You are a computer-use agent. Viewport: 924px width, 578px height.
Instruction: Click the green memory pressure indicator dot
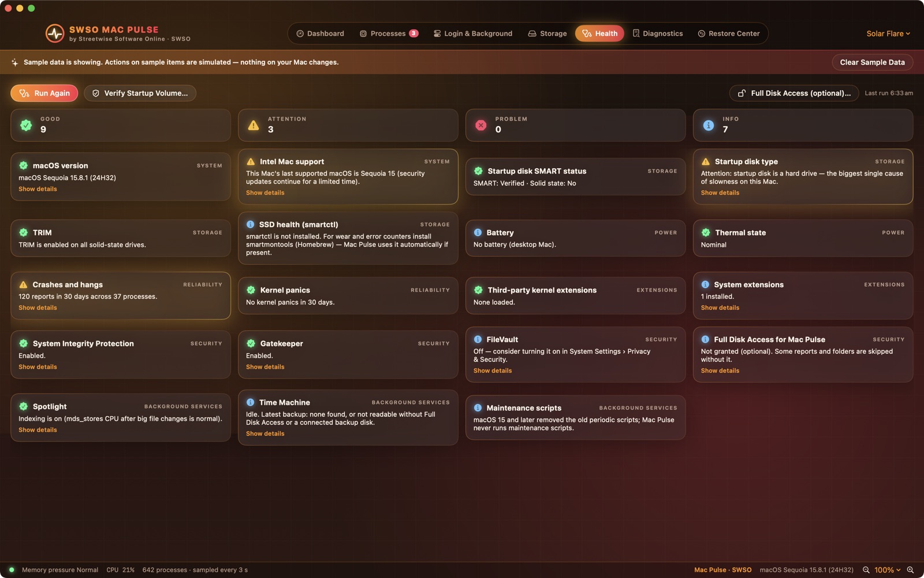click(x=12, y=570)
